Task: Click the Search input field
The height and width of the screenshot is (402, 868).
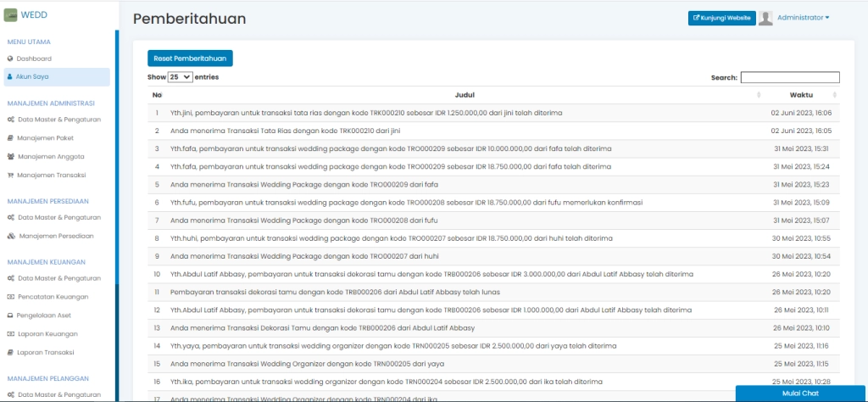Action: click(789, 77)
